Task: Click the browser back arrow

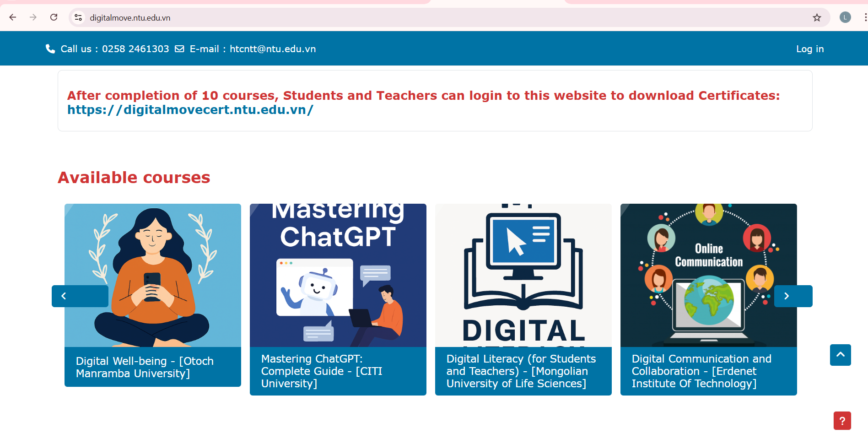Action: pos(13,17)
